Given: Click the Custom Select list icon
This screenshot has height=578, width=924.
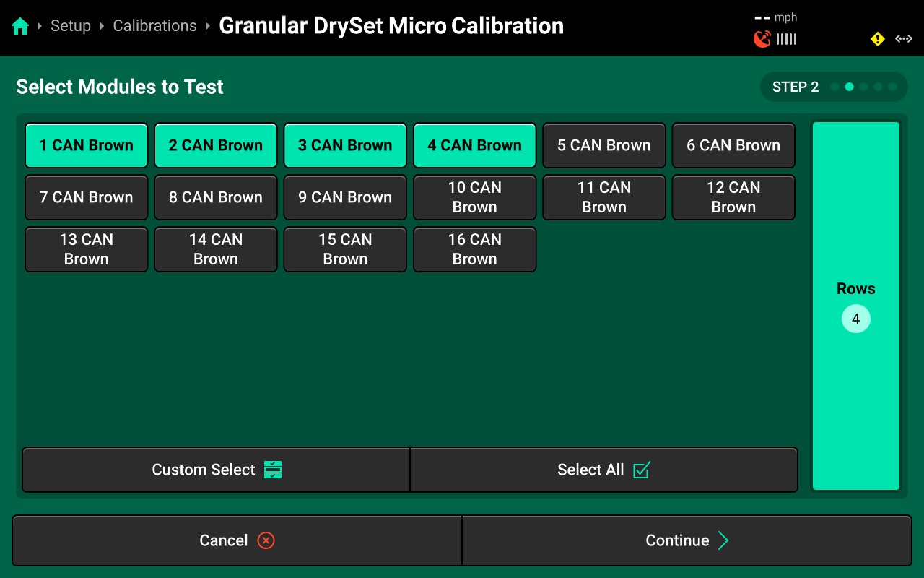Looking at the screenshot, I should point(273,470).
